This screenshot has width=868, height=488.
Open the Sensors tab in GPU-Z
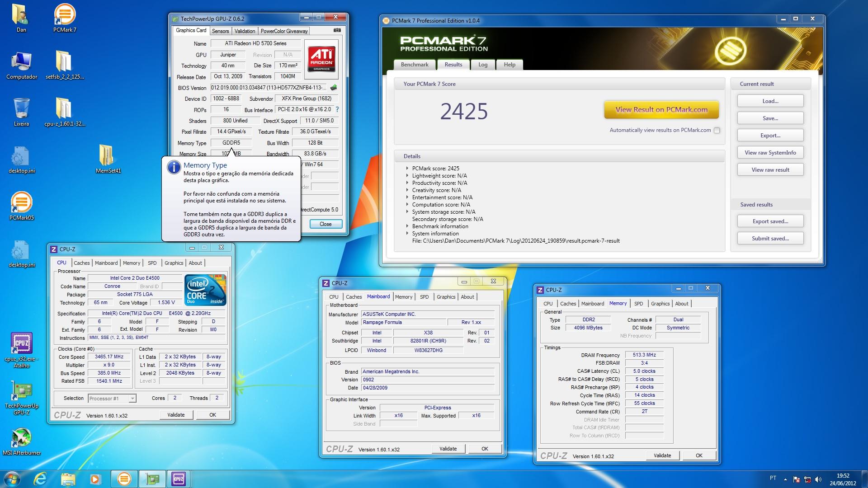click(220, 31)
